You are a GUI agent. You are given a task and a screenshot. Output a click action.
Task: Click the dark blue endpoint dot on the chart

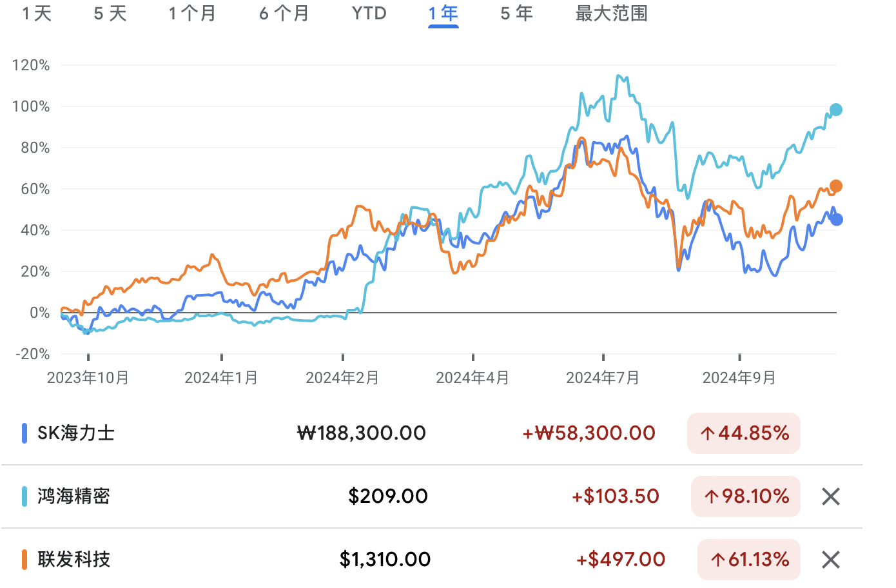click(837, 220)
